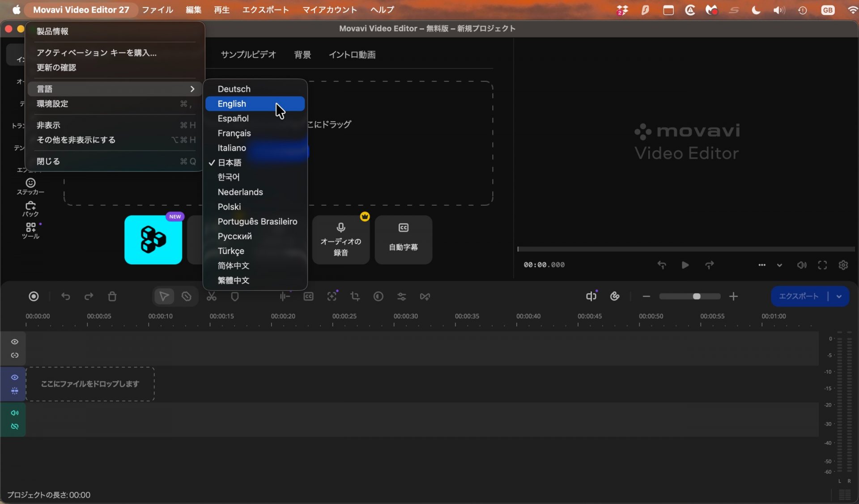Expand export options arrow next to エクスポート
Viewport: 859px width, 504px height.
839,296
